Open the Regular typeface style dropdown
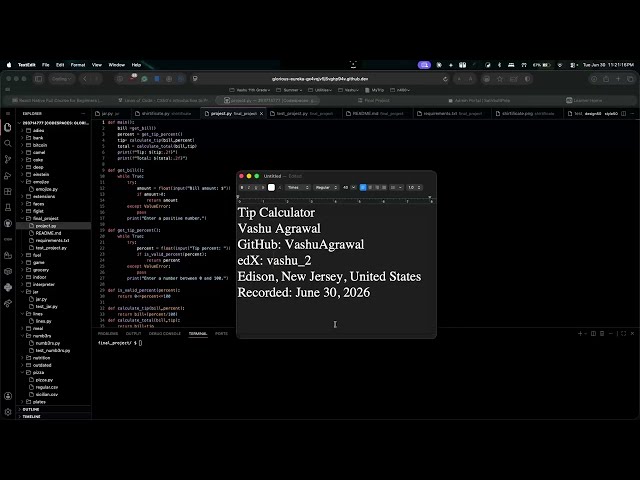Screen dimensions: 640x480 pos(326,187)
